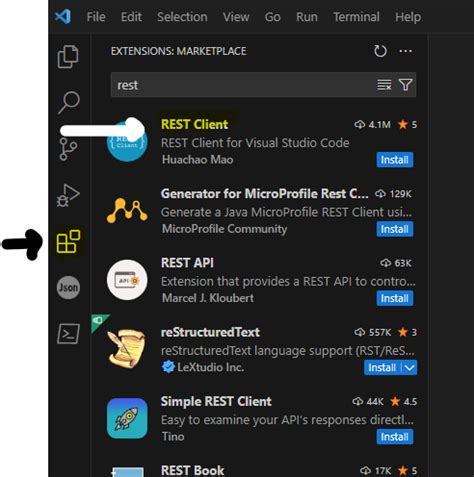Select the REST Book extension title
Viewport: 474px width, 477px height.
[x=192, y=471]
